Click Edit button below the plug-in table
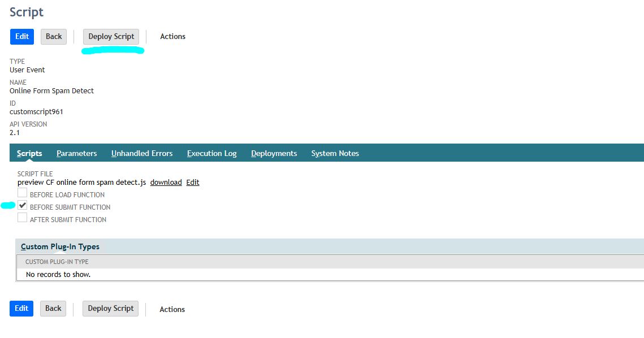This screenshot has width=644, height=338. pyautogui.click(x=21, y=309)
